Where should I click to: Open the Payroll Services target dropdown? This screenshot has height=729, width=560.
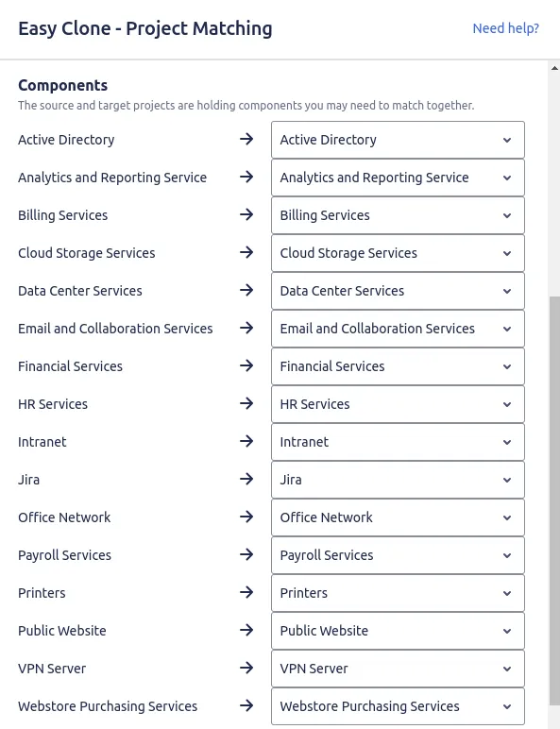pyautogui.click(x=398, y=555)
